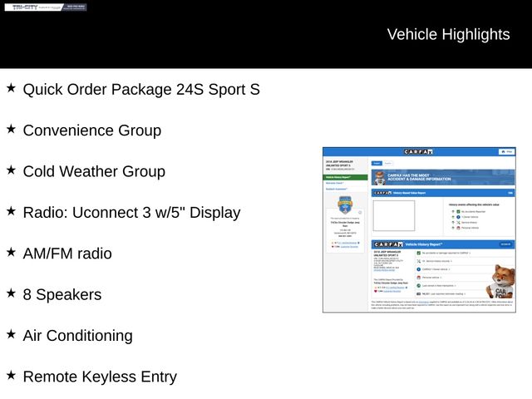Click the star bullet beside 8 Speakers

click(x=11, y=293)
